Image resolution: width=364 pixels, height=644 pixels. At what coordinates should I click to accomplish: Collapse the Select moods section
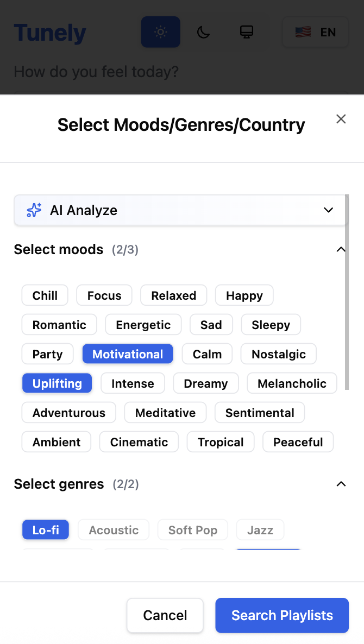pos(341,250)
